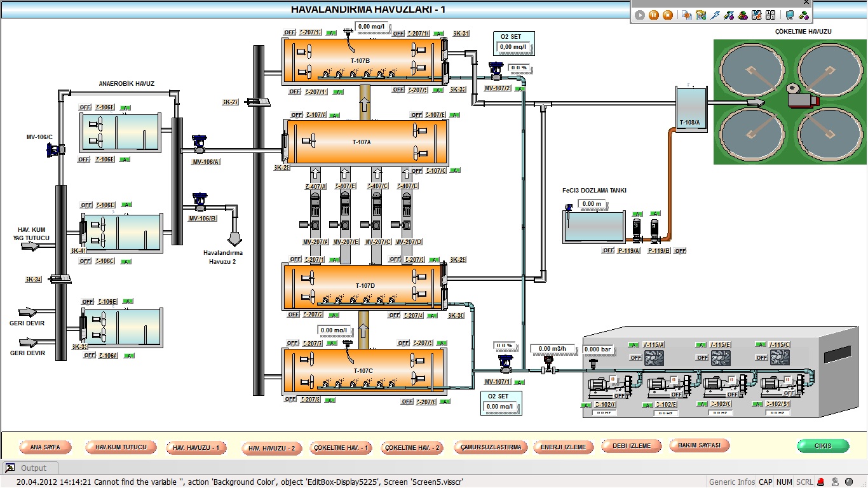Screen dimensions: 868x488
Task: Select the MV-107/2 control valve symbol
Action: (495, 71)
